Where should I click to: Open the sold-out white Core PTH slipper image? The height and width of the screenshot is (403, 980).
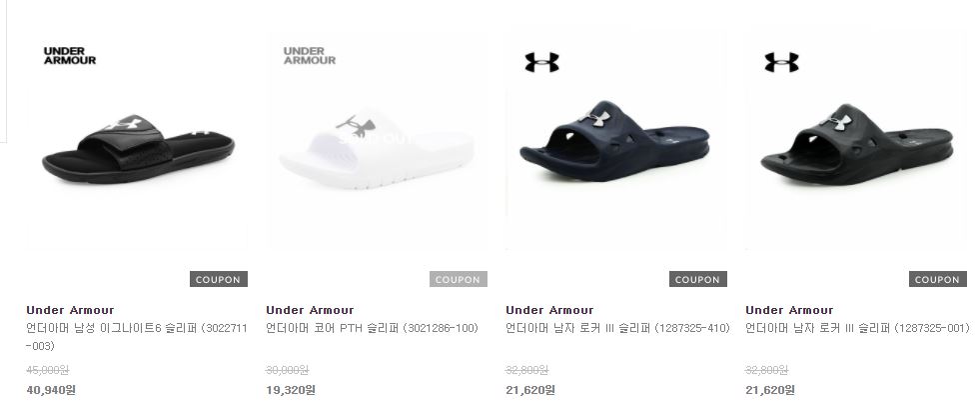[x=377, y=149]
